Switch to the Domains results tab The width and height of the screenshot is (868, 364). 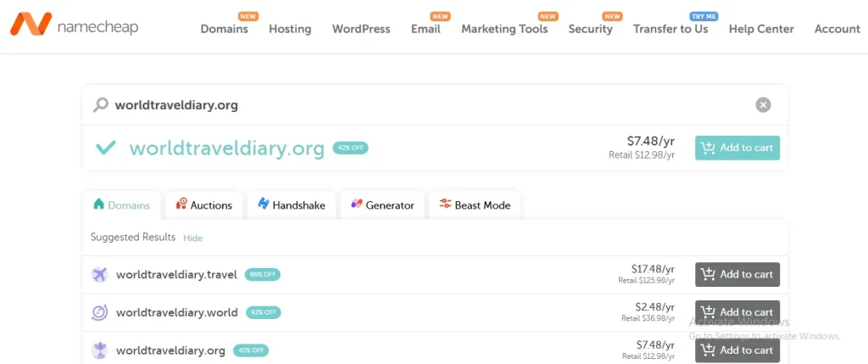pos(122,205)
